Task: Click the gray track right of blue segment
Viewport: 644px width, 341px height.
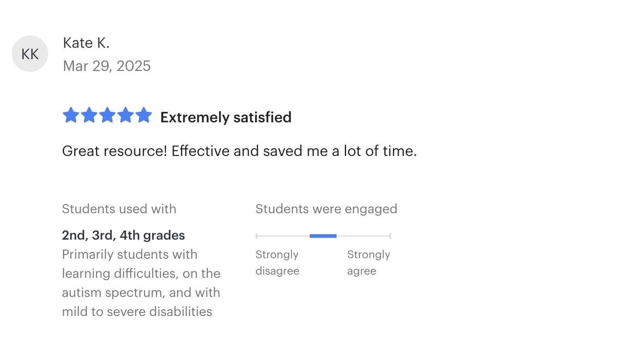Action: [x=363, y=236]
